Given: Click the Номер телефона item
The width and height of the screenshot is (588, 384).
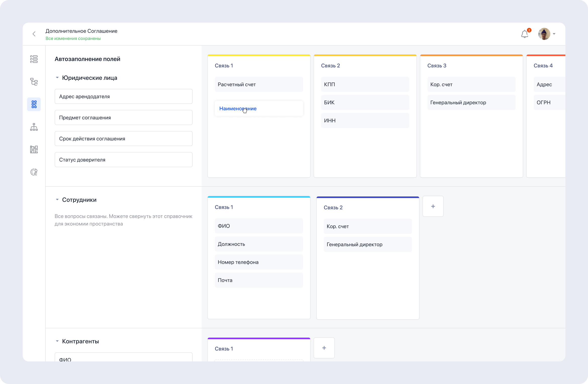Looking at the screenshot, I should point(259,262).
